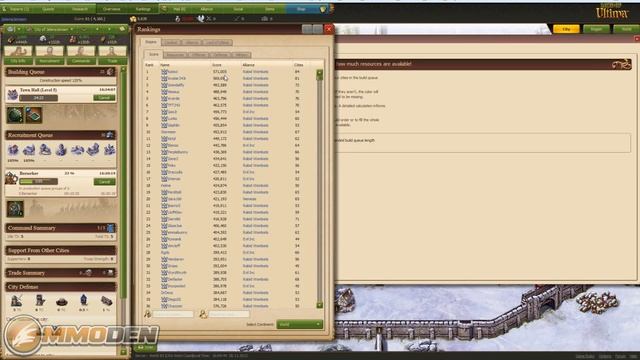Select first recruitment building icon

13,150
